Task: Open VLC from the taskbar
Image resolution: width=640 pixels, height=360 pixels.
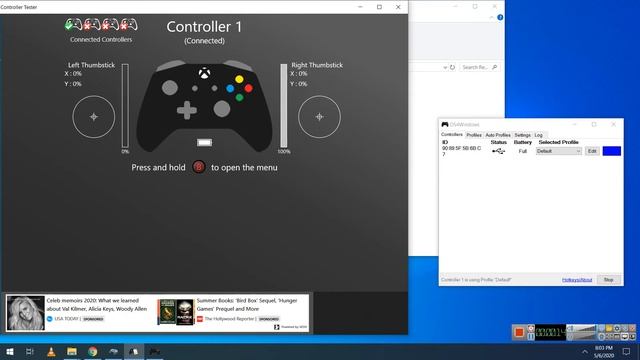Action: tap(51, 351)
